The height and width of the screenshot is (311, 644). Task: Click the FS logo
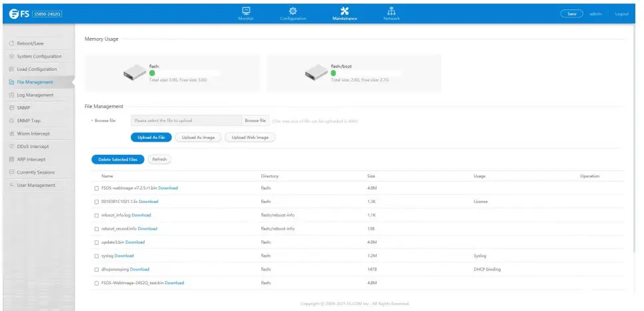(19, 14)
